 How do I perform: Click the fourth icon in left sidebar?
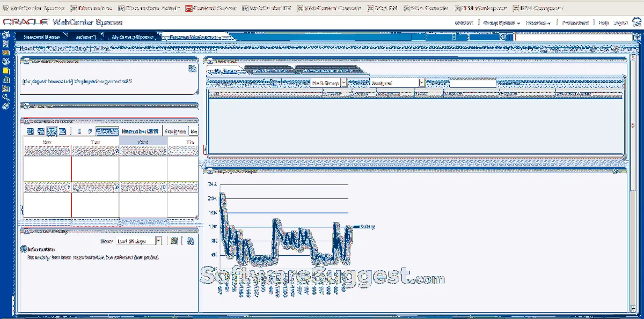click(x=6, y=62)
